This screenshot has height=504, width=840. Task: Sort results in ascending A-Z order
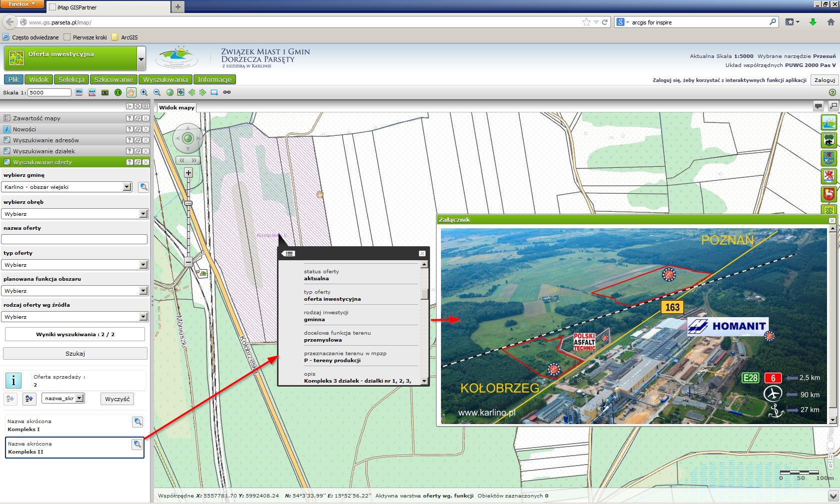[11, 399]
